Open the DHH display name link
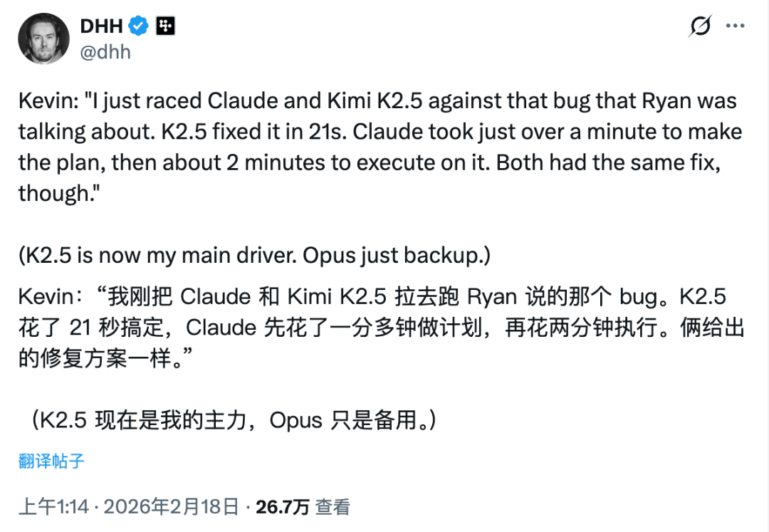 [100, 26]
